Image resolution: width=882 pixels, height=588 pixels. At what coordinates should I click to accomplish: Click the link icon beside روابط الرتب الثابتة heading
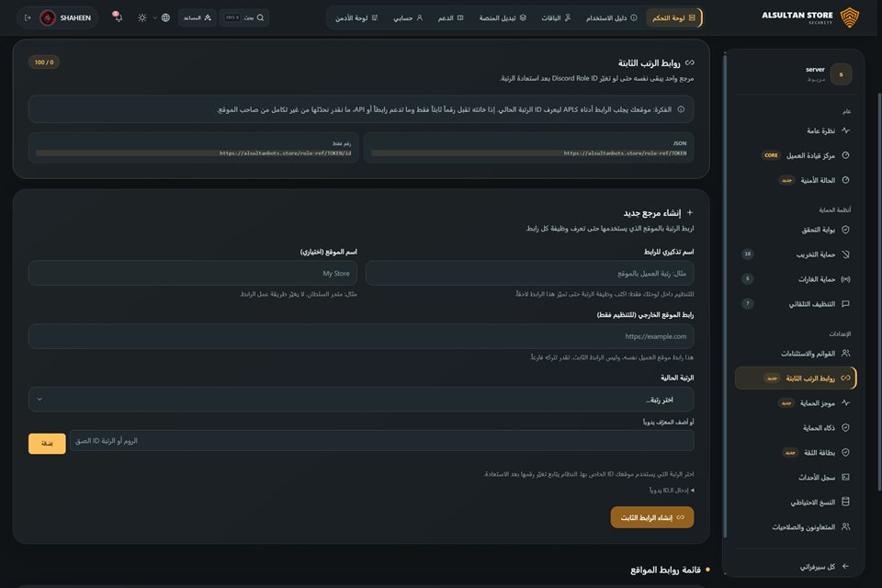690,62
